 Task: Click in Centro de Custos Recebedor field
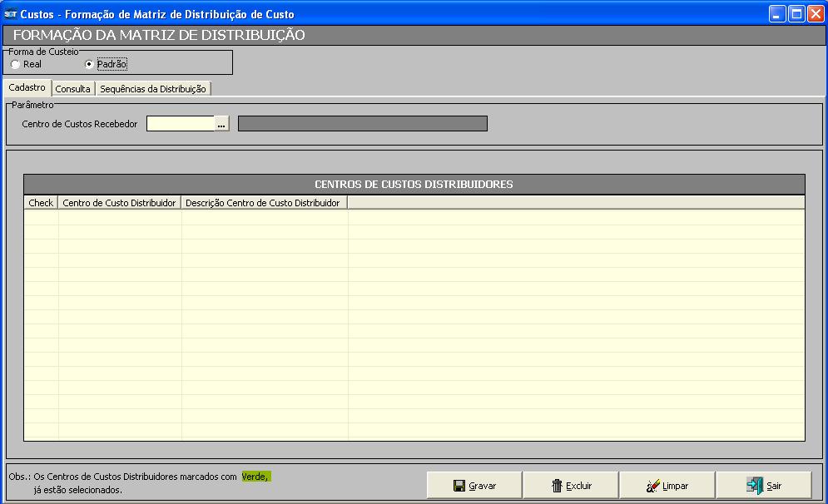click(x=181, y=124)
